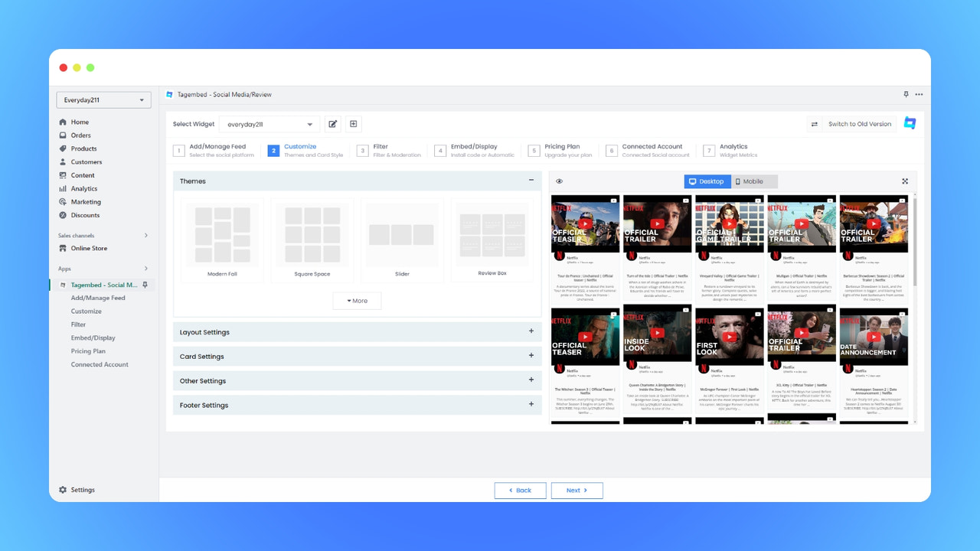This screenshot has width=980, height=551.
Task: Play McGregor Forever First Look video
Action: coord(730,337)
